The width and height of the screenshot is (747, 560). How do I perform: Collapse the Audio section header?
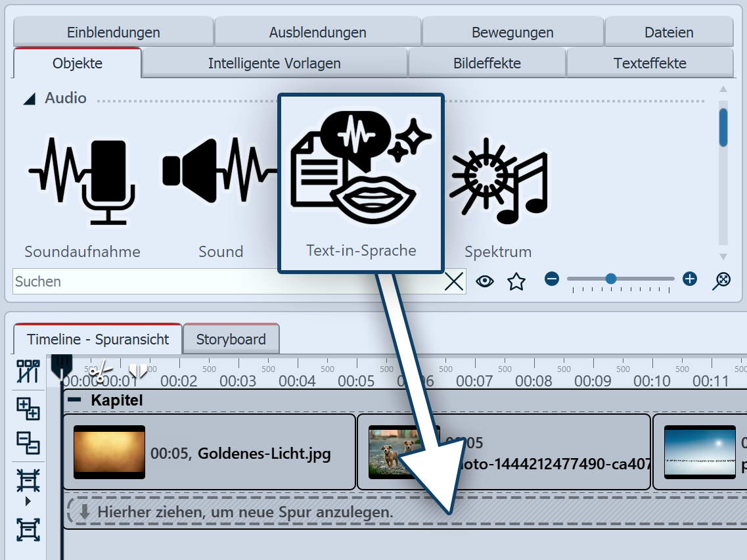click(28, 98)
